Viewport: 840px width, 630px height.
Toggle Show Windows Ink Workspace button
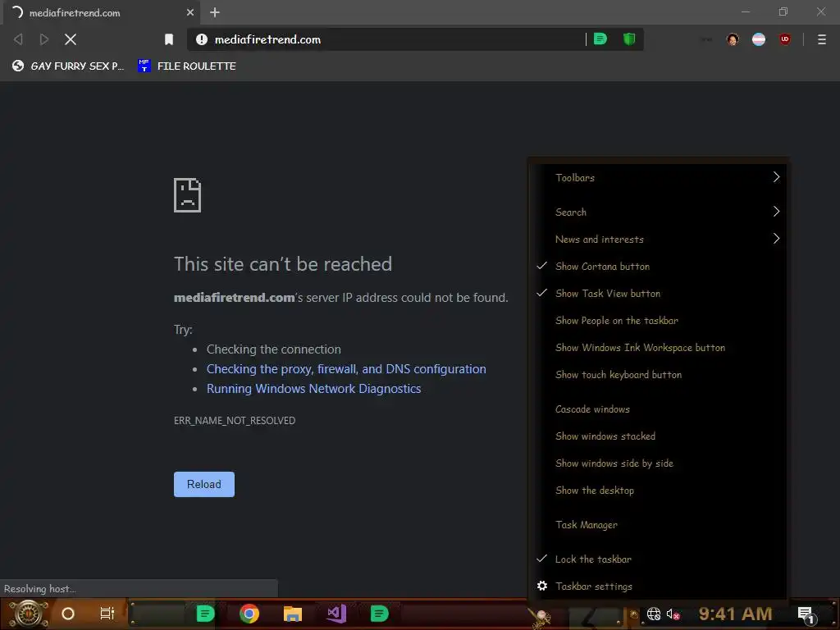(x=659, y=348)
